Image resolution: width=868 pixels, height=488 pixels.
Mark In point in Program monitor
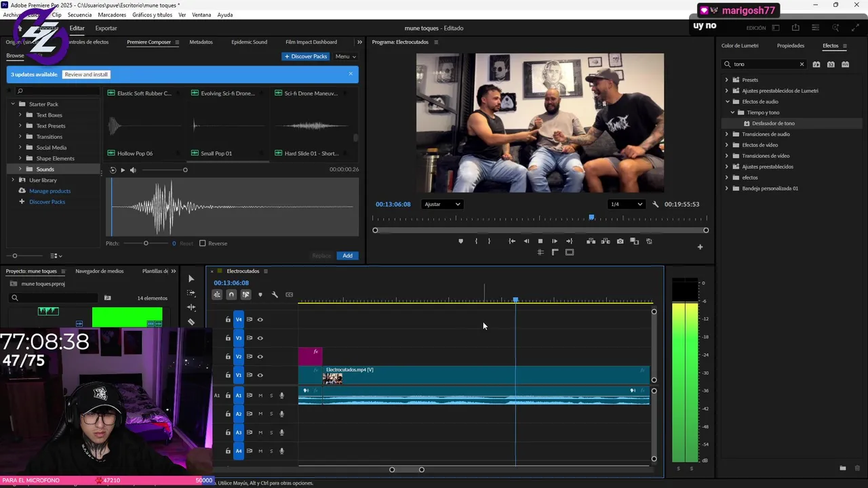click(x=476, y=241)
